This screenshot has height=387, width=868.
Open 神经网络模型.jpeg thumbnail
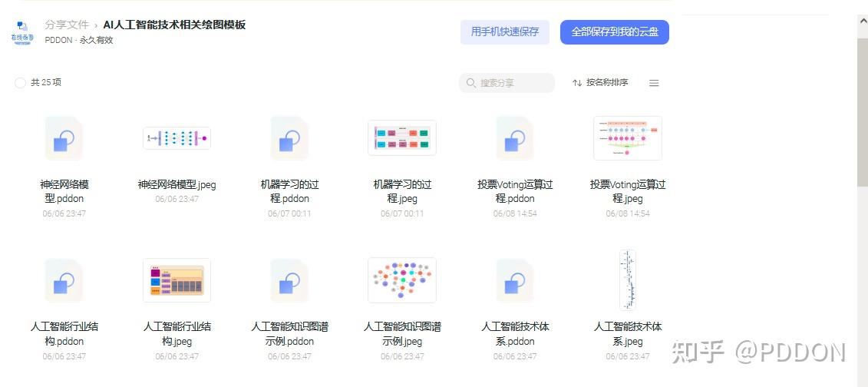click(x=177, y=138)
